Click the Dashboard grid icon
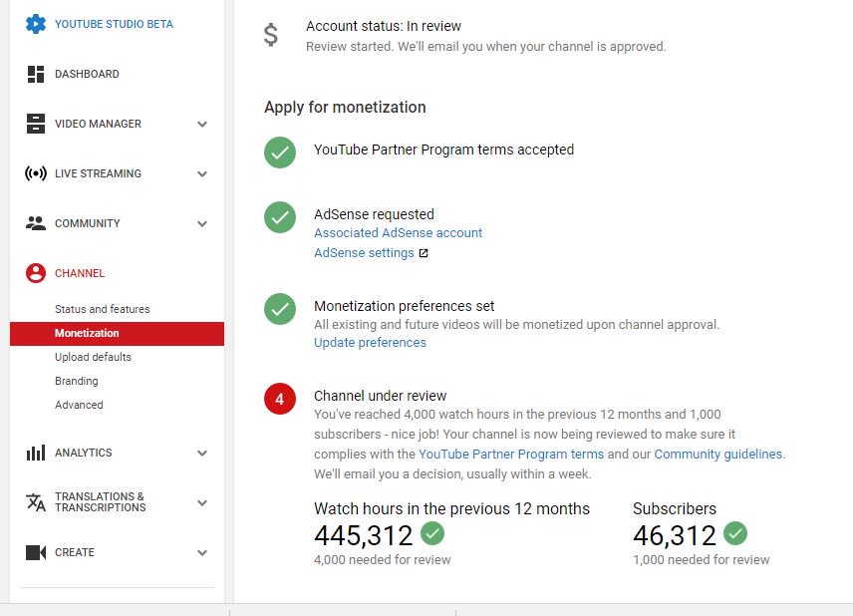This screenshot has height=616, width=853. click(36, 74)
